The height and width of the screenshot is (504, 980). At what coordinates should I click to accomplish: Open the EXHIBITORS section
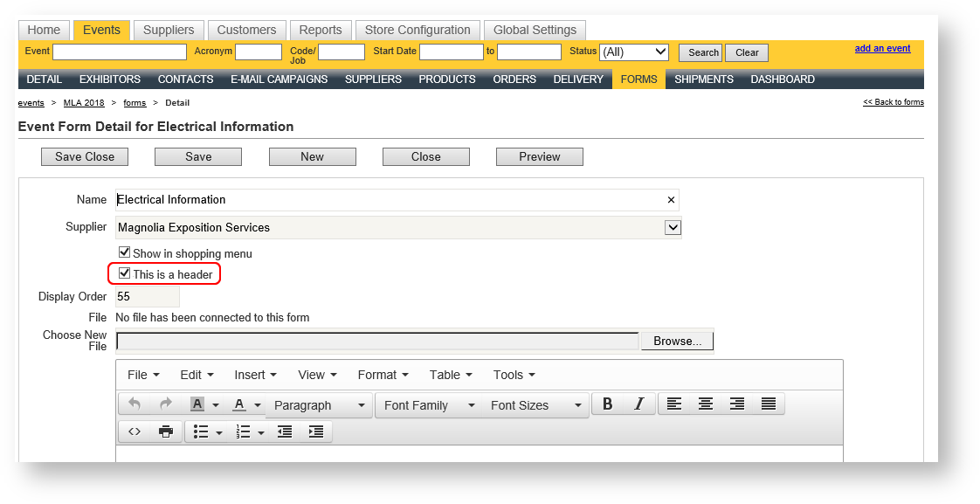coord(110,79)
